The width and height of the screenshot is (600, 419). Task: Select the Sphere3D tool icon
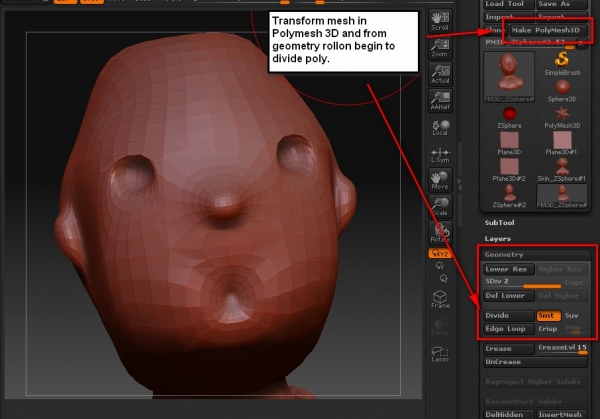562,90
